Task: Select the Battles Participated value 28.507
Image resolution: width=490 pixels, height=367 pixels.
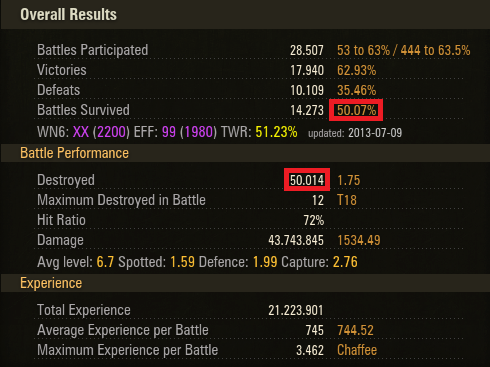Action: (x=307, y=50)
